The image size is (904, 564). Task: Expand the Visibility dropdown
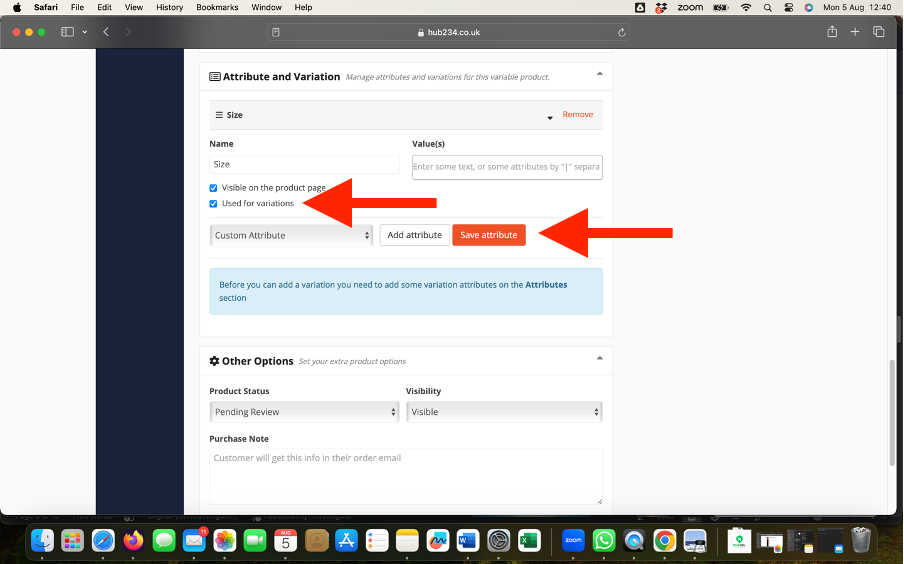pyautogui.click(x=503, y=412)
